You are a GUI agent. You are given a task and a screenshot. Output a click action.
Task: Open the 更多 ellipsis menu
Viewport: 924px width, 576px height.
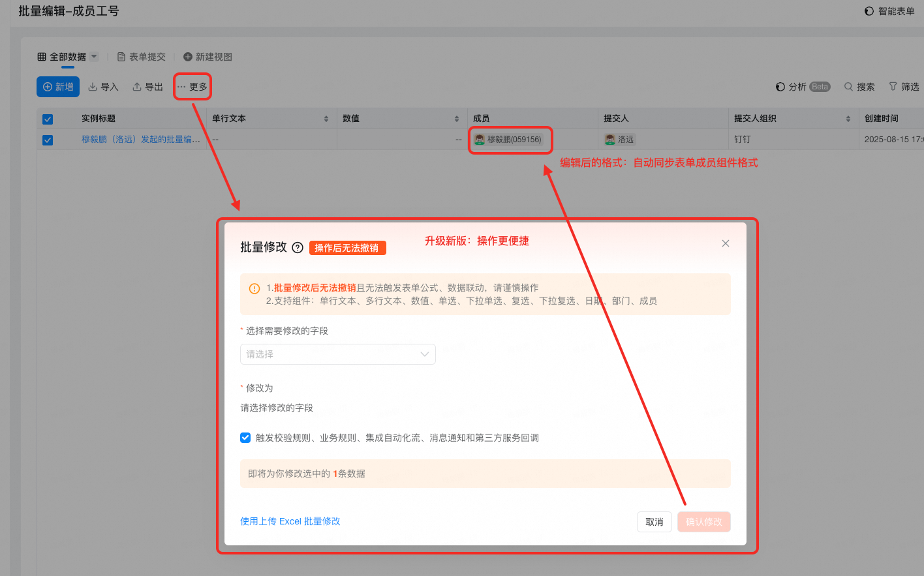click(x=192, y=87)
